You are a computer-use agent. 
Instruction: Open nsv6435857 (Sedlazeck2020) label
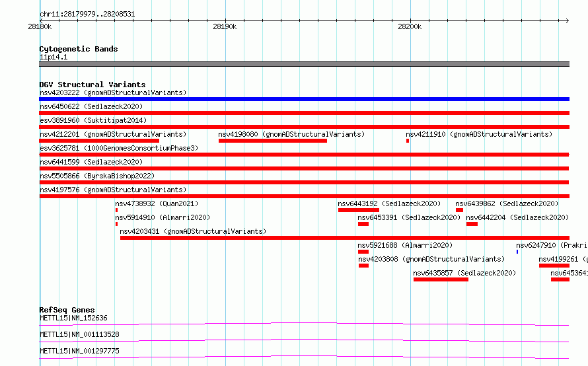tap(464, 273)
